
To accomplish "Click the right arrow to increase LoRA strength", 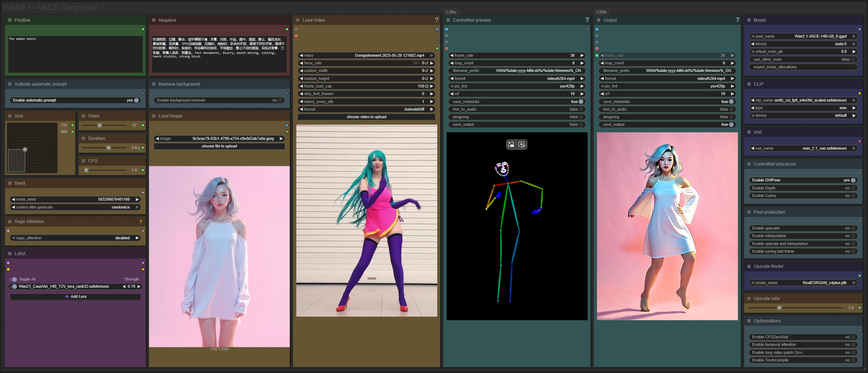I will (139, 286).
